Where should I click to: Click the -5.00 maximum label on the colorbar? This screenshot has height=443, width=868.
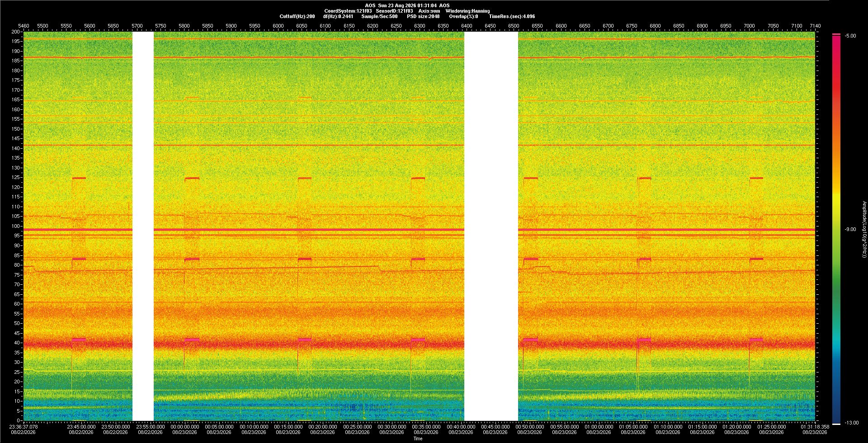point(850,36)
